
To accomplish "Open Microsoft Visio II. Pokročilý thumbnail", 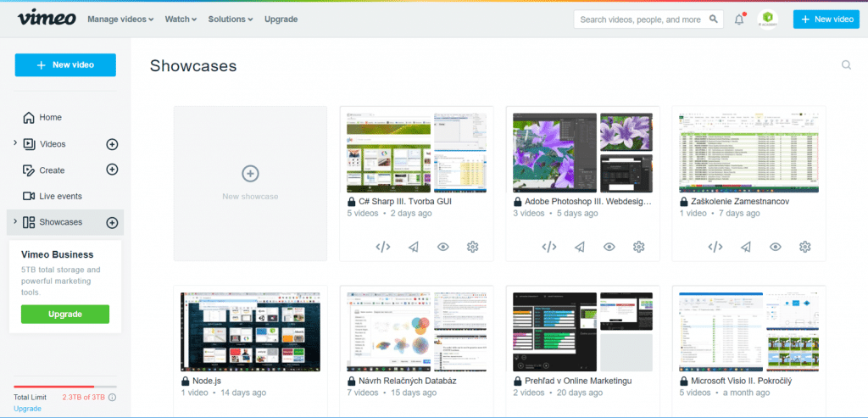I will 749,332.
